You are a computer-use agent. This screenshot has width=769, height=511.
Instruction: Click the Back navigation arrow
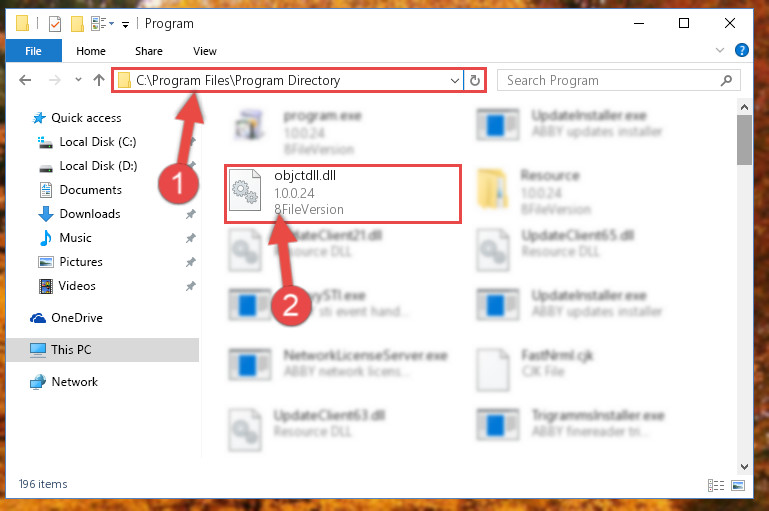pos(25,80)
